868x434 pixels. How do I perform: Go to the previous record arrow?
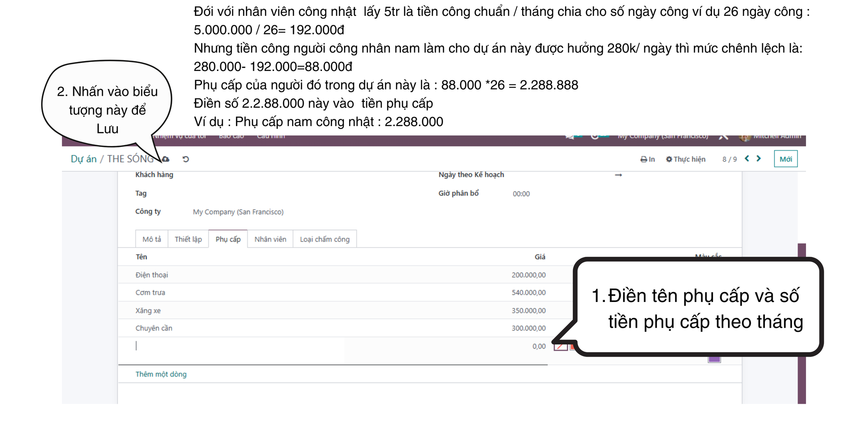coord(747,159)
